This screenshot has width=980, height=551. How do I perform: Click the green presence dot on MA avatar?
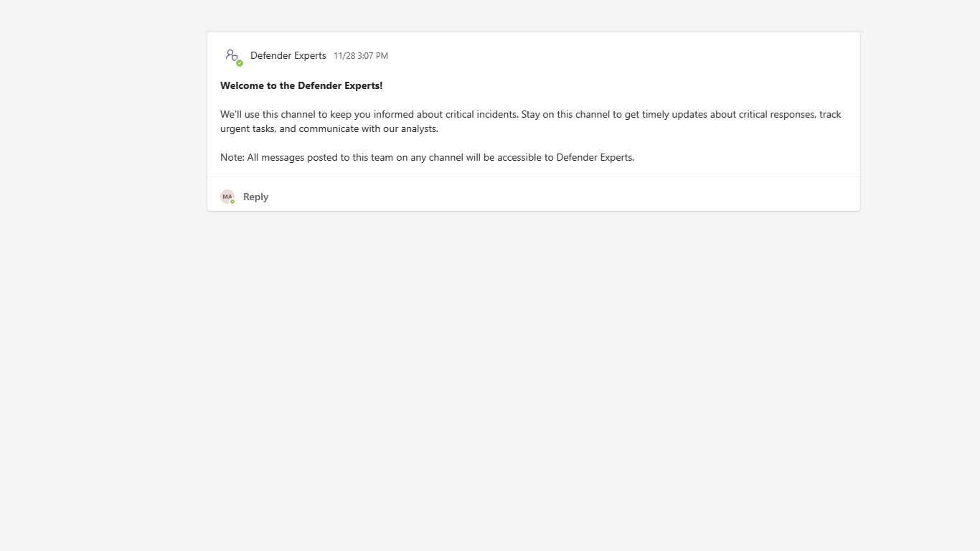pos(232,202)
